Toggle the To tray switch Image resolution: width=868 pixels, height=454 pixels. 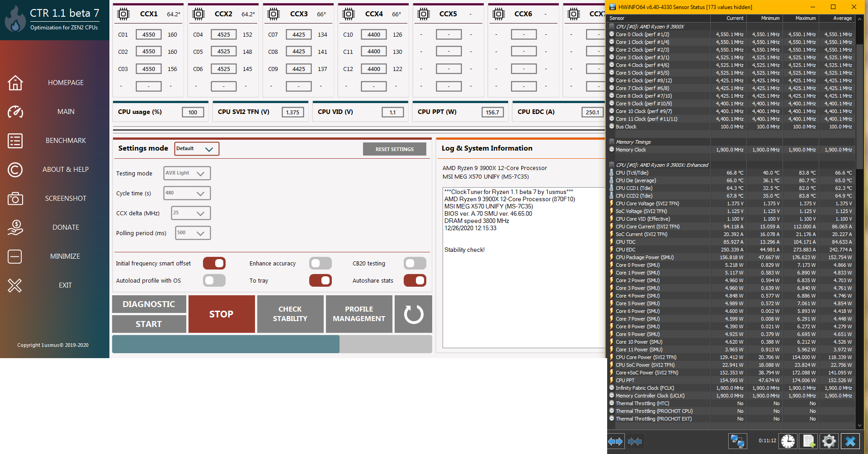coord(321,280)
